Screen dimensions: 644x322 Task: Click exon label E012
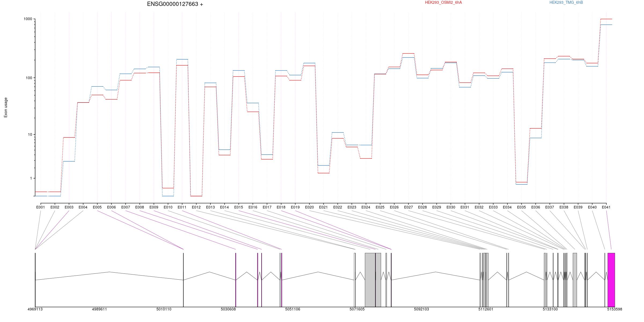click(x=196, y=207)
